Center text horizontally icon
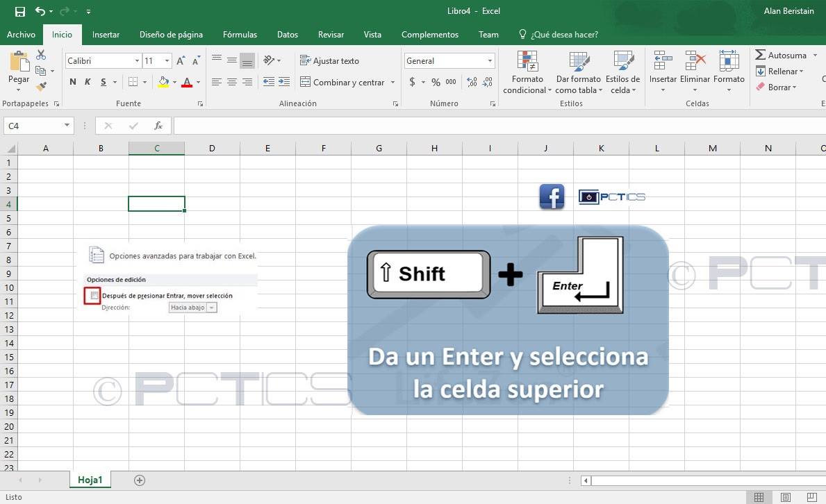The height and width of the screenshot is (504, 826). (x=232, y=82)
